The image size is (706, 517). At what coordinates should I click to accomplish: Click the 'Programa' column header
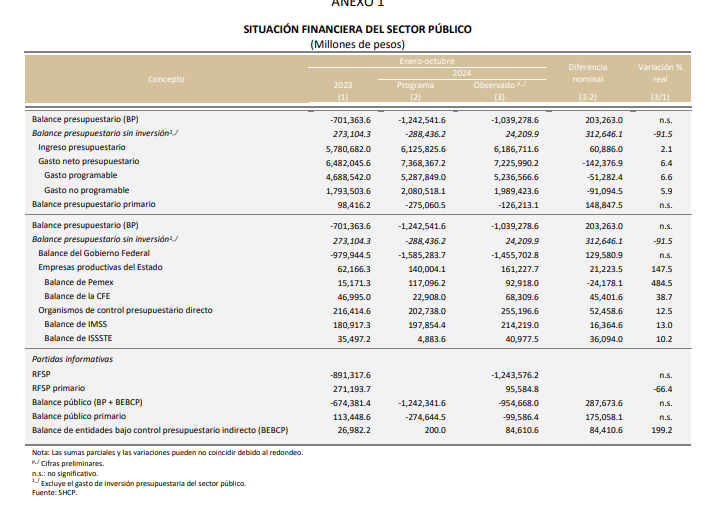coord(415,85)
